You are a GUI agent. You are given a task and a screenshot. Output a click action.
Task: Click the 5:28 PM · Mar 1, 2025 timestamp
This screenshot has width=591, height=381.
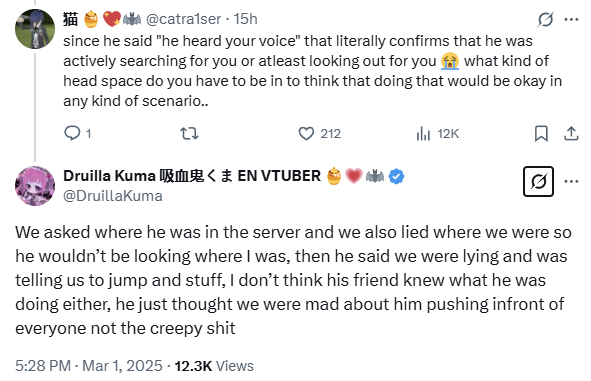click(89, 366)
